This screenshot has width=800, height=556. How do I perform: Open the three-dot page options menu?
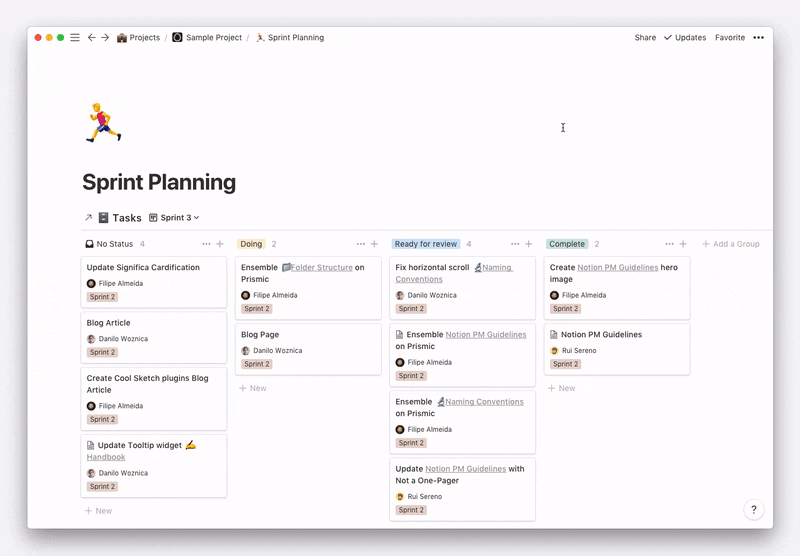759,37
